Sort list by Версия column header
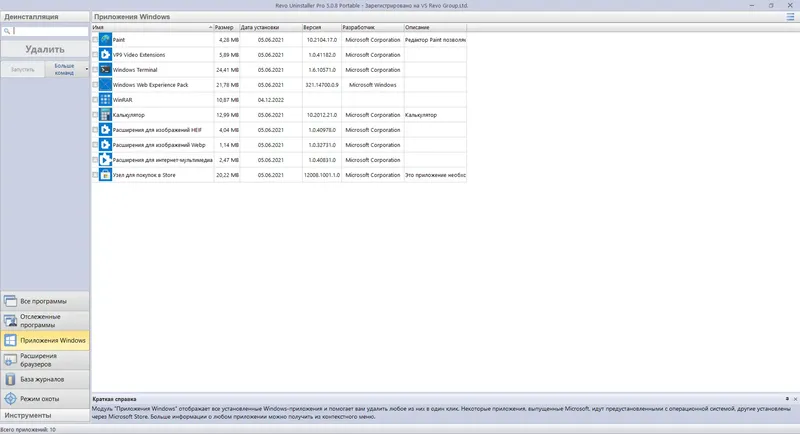The width and height of the screenshot is (800, 434). [321, 27]
